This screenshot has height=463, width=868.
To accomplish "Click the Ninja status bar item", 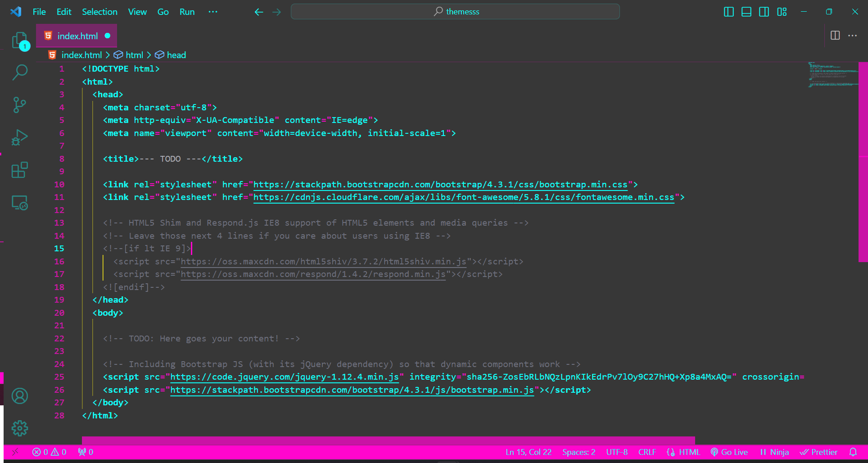I will (774, 452).
